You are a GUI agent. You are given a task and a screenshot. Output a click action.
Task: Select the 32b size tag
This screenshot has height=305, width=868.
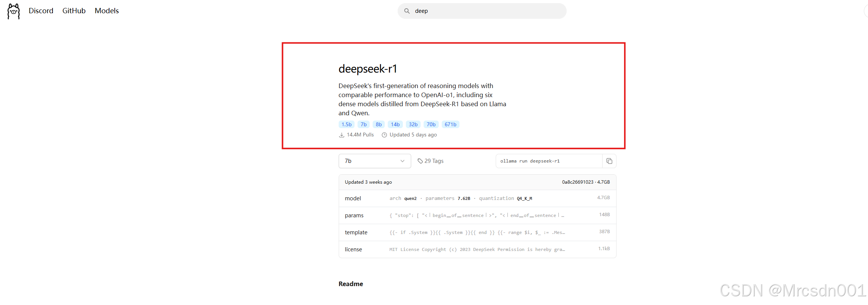coord(413,124)
